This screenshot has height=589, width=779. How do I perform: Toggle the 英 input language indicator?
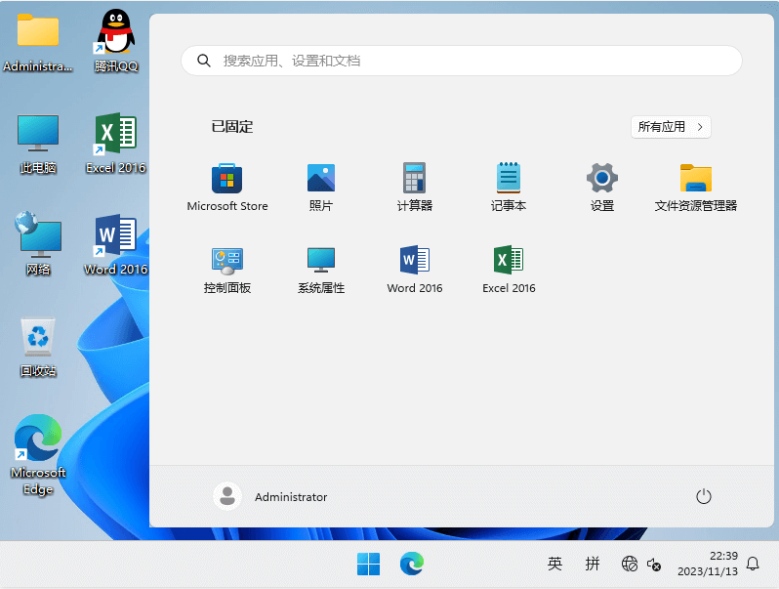555,564
